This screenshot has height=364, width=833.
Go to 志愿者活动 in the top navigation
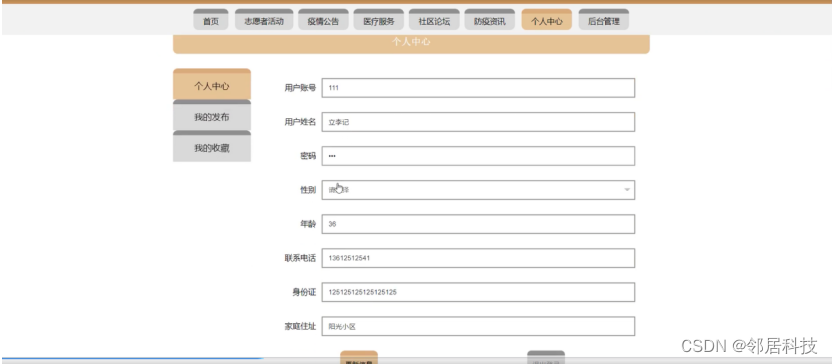[x=264, y=20]
